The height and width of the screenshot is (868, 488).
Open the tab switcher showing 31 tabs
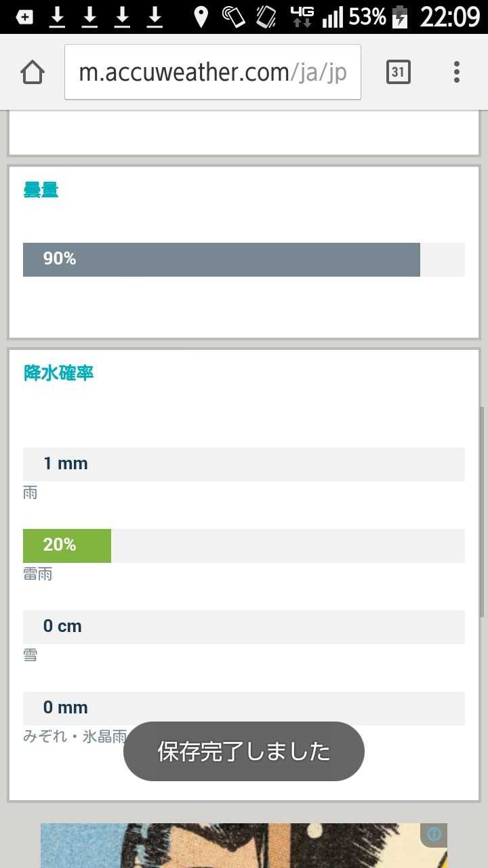[399, 72]
